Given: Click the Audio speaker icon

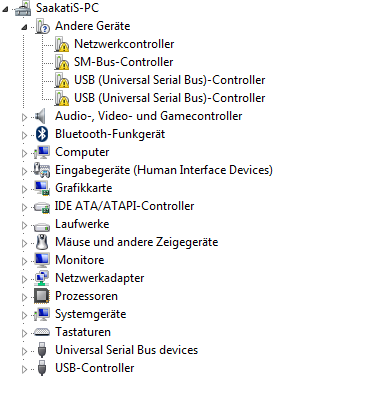Looking at the screenshot, I should coord(40,116).
